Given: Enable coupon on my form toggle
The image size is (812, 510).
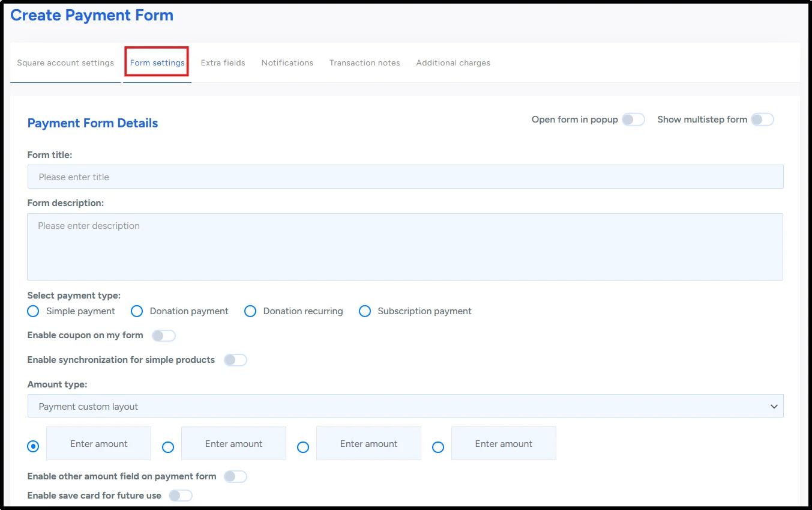Looking at the screenshot, I should [x=163, y=336].
